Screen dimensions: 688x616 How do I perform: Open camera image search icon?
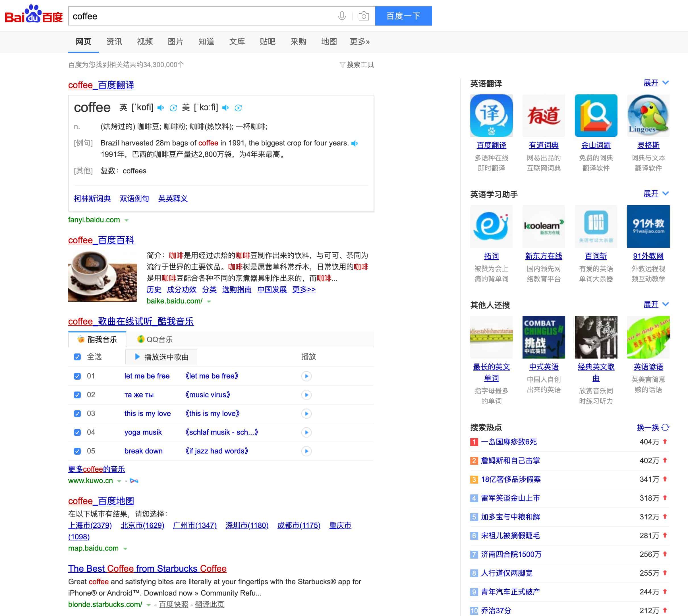[x=364, y=16]
